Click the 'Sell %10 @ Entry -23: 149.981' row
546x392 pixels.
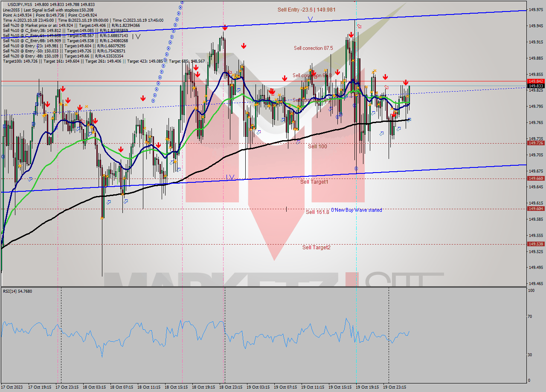click(64, 46)
